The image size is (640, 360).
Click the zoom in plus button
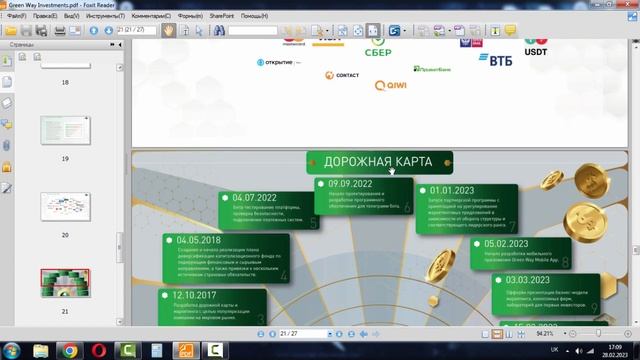tap(628, 334)
